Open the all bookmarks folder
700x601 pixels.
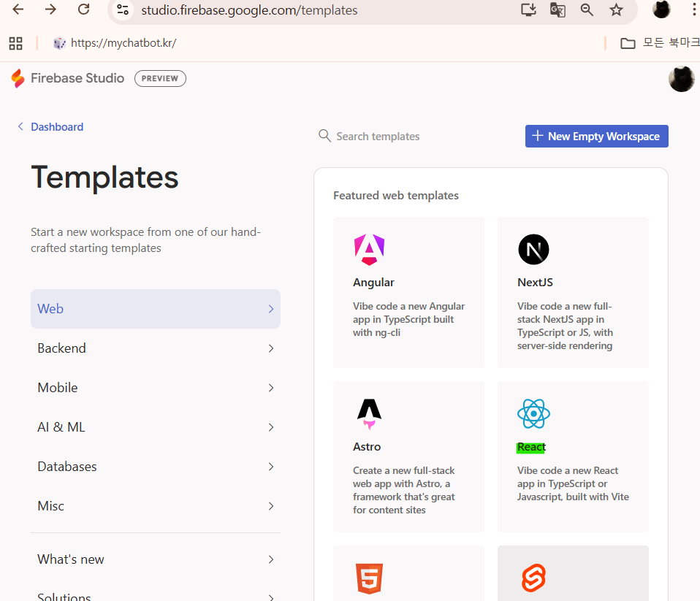point(659,43)
